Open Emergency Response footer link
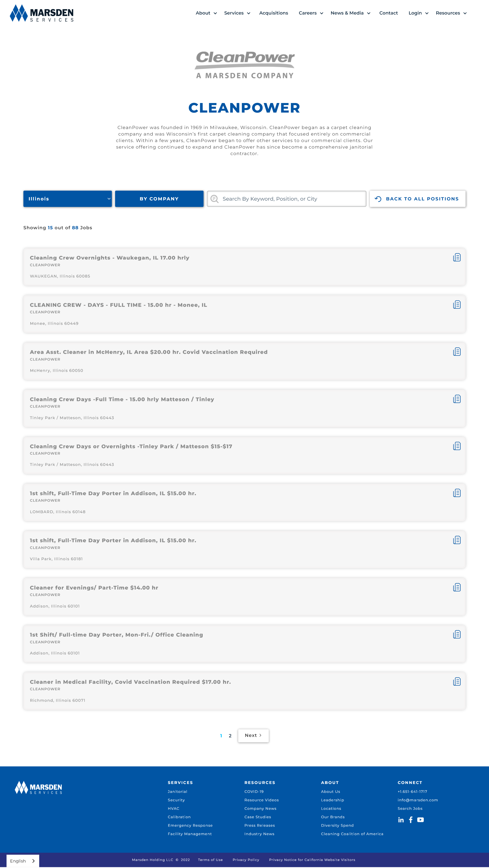Image resolution: width=489 pixels, height=868 pixels. click(x=190, y=825)
